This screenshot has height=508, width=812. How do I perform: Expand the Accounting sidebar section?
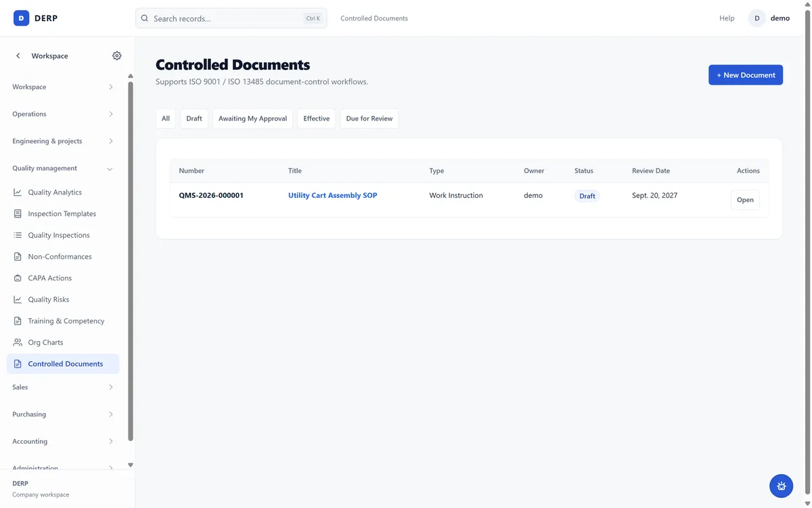63,441
